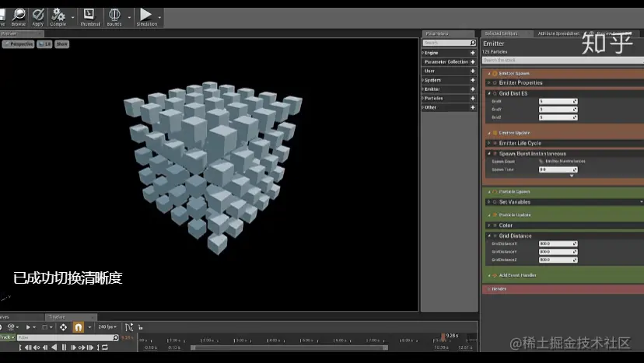Add a parameter to Parameter Collection section
This screenshot has width=644, height=363.
coord(473,62)
